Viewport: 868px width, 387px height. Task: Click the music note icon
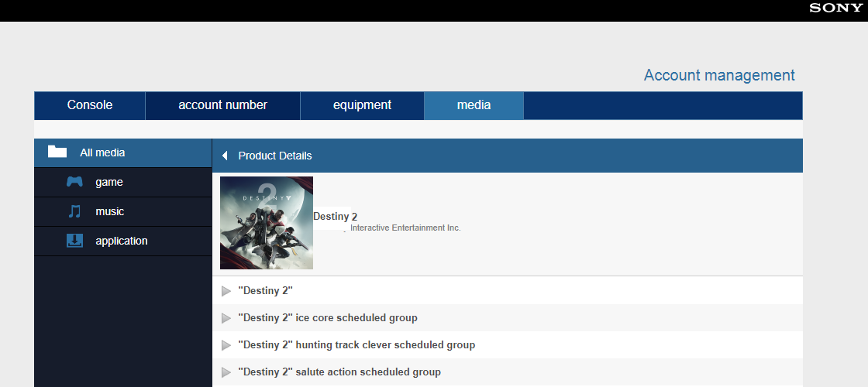pos(74,211)
